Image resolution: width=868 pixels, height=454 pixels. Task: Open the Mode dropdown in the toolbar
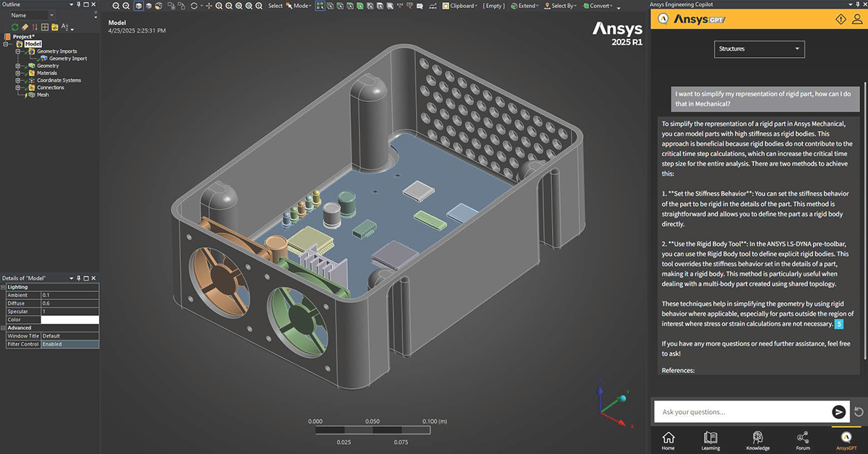[x=302, y=6]
